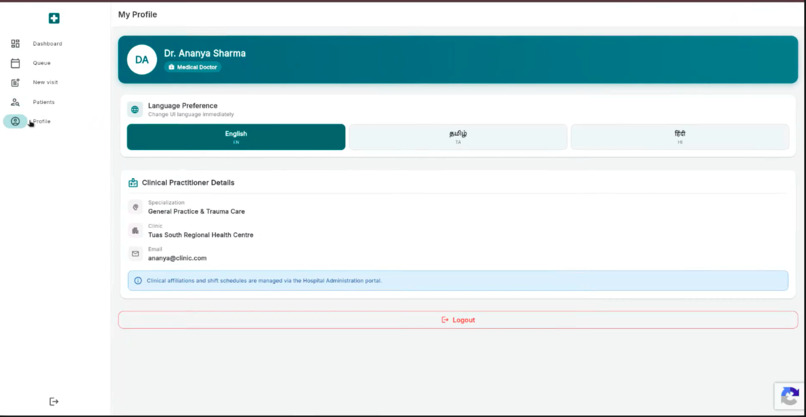Screen dimensions: 806x417
Task: Open the Patients menu label
Action: [44, 102]
